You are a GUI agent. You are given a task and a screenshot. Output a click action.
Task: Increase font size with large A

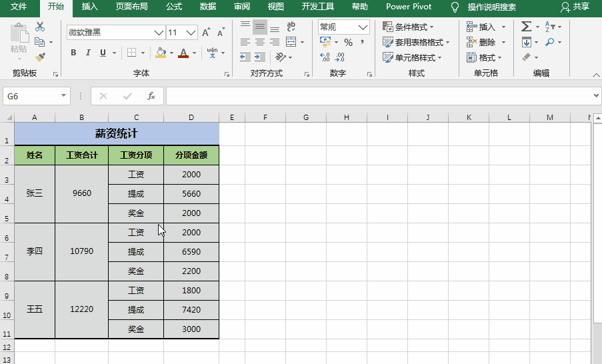(206, 32)
